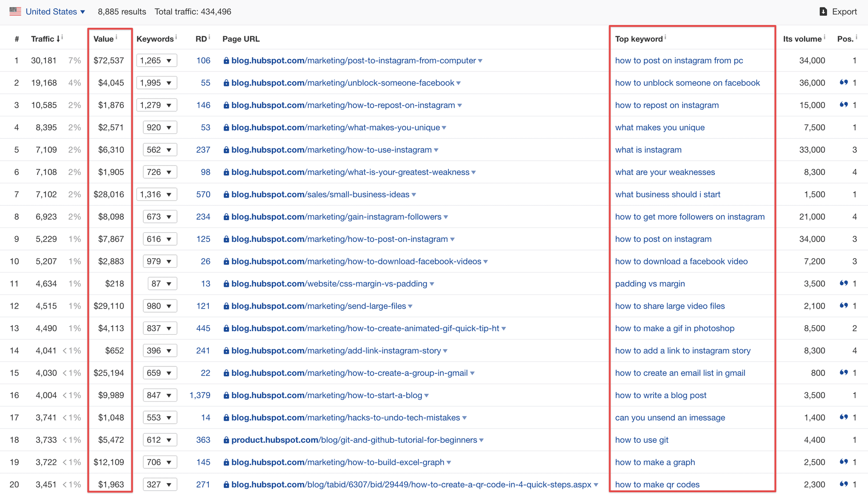
Task: Click the featured snippet quote icon for padding vs margin
Action: tap(844, 283)
